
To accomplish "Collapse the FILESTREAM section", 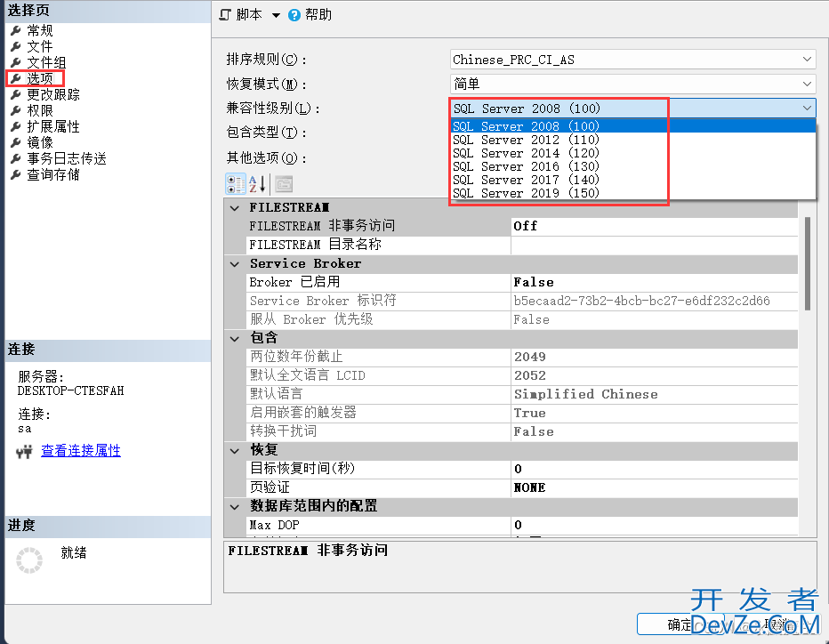I will coord(235,208).
